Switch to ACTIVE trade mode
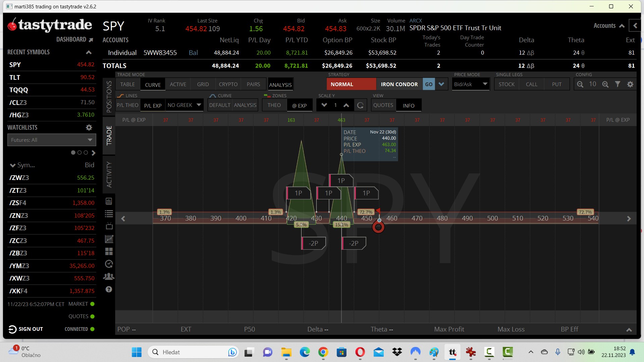Screen dimensions: 644x362 coord(178,84)
